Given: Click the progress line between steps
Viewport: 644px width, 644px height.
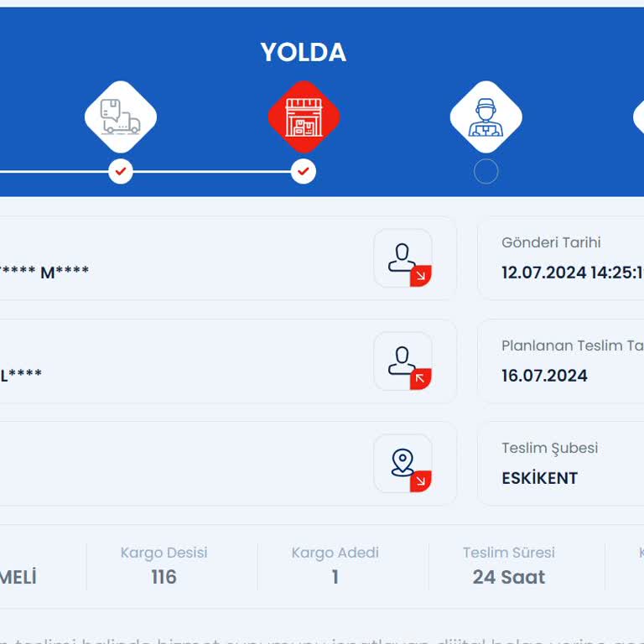Looking at the screenshot, I should point(212,172).
